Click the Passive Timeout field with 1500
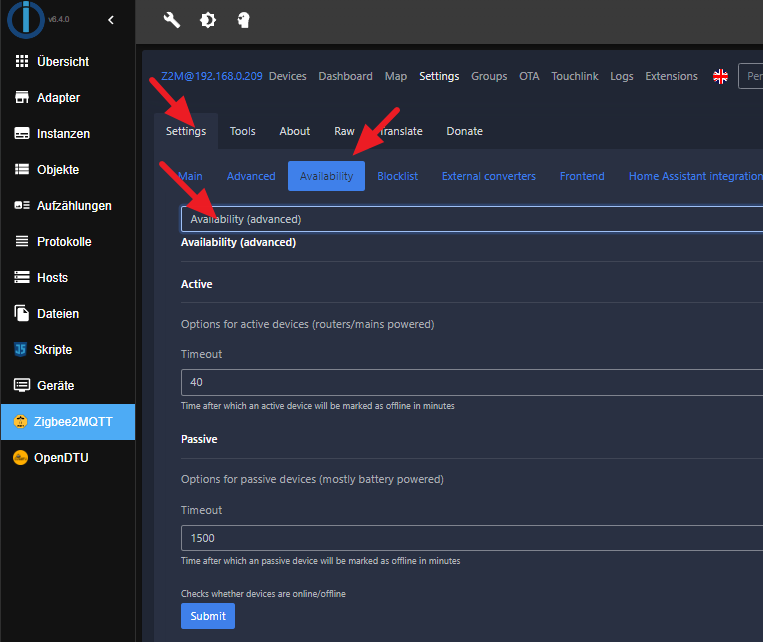This screenshot has height=642, width=763. (472, 538)
